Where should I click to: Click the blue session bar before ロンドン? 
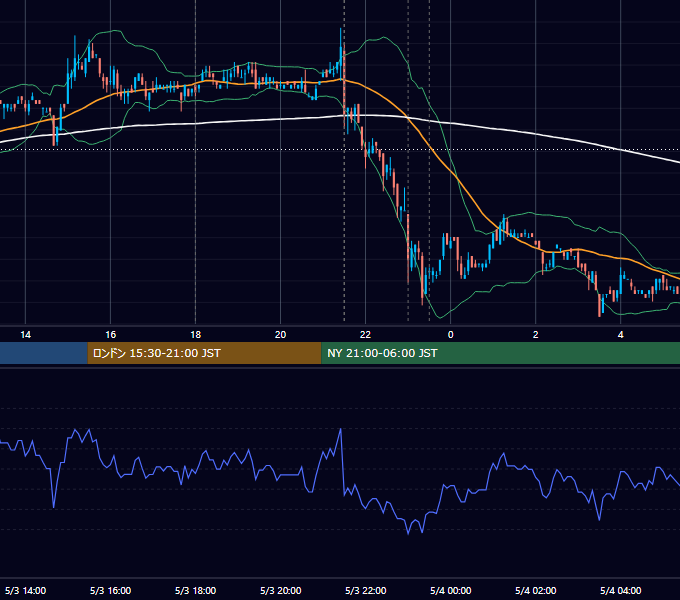click(x=44, y=353)
